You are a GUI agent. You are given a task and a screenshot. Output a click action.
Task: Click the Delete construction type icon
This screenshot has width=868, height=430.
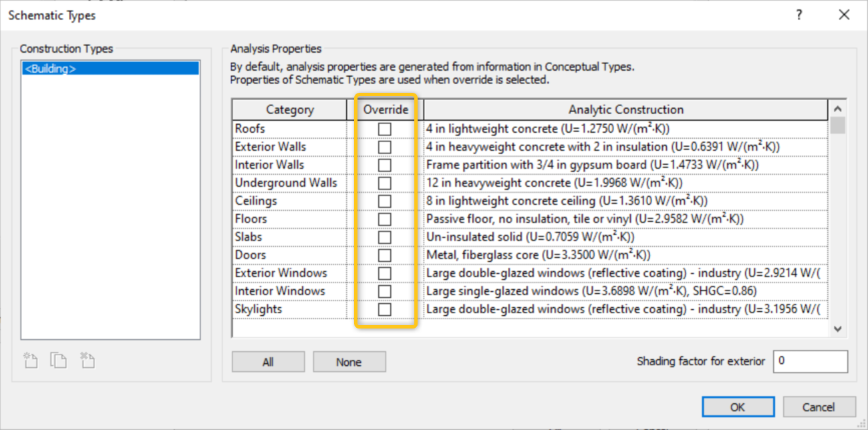pos(88,360)
